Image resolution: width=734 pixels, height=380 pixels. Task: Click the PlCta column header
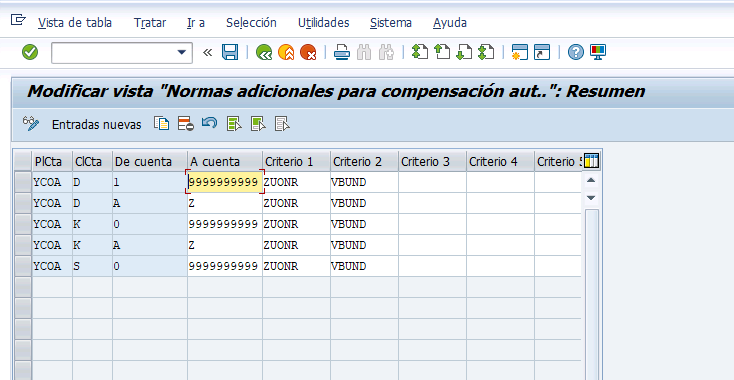coord(52,161)
